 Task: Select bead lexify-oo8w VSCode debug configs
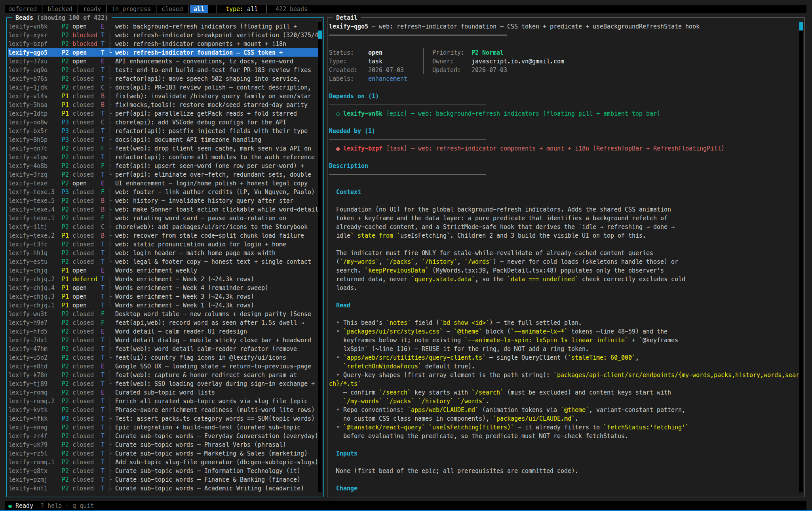click(x=163, y=122)
